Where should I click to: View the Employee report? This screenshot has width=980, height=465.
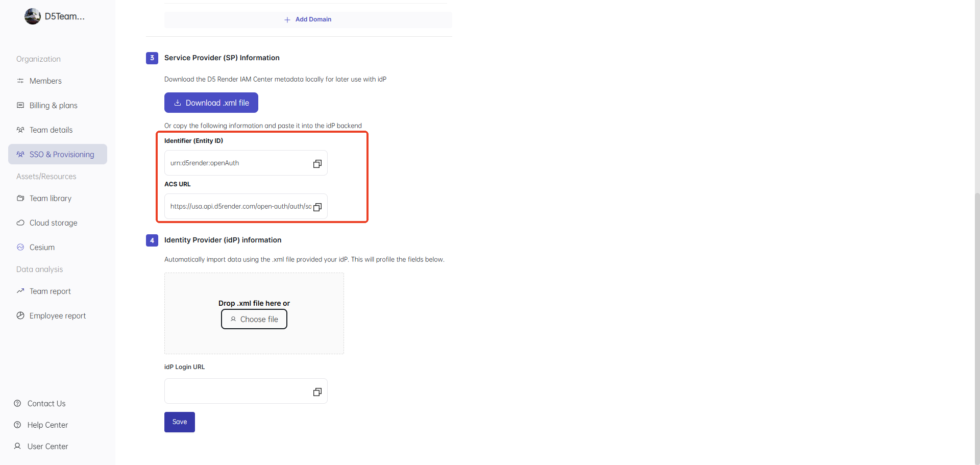[x=57, y=316]
